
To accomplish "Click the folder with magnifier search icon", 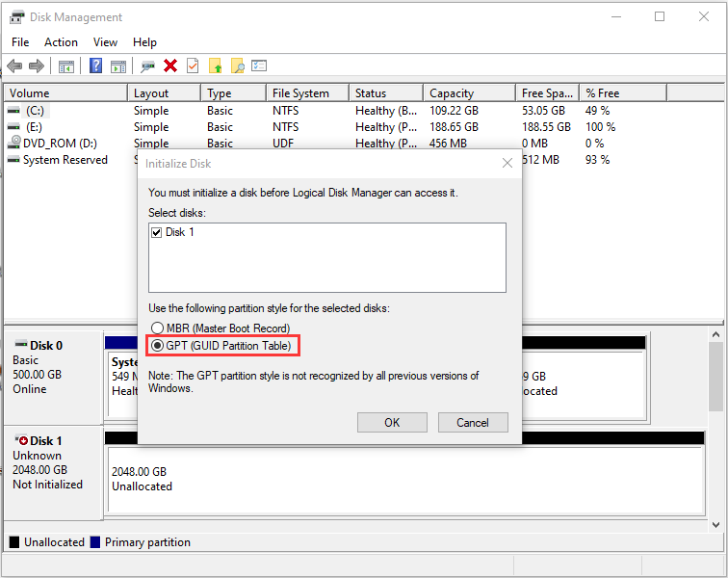I will (x=237, y=66).
